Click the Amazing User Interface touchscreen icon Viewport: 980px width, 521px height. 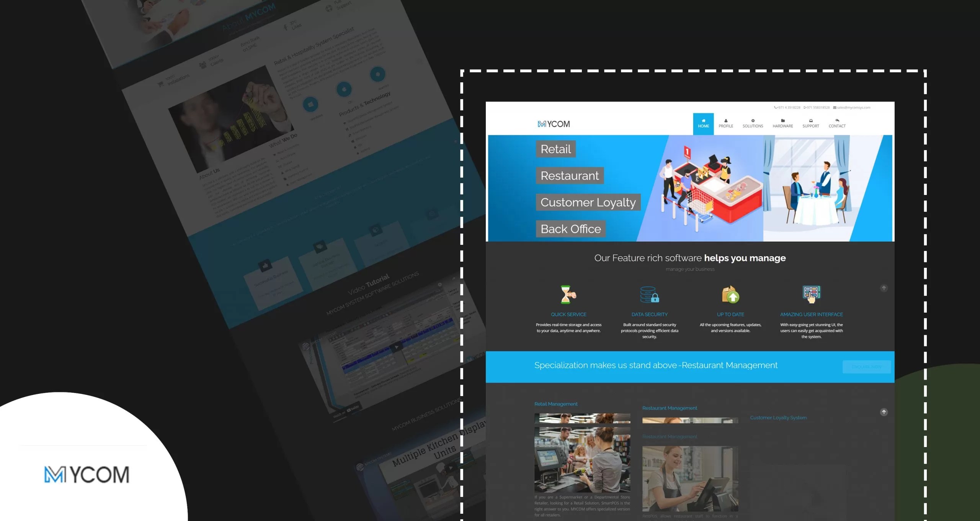(x=811, y=294)
